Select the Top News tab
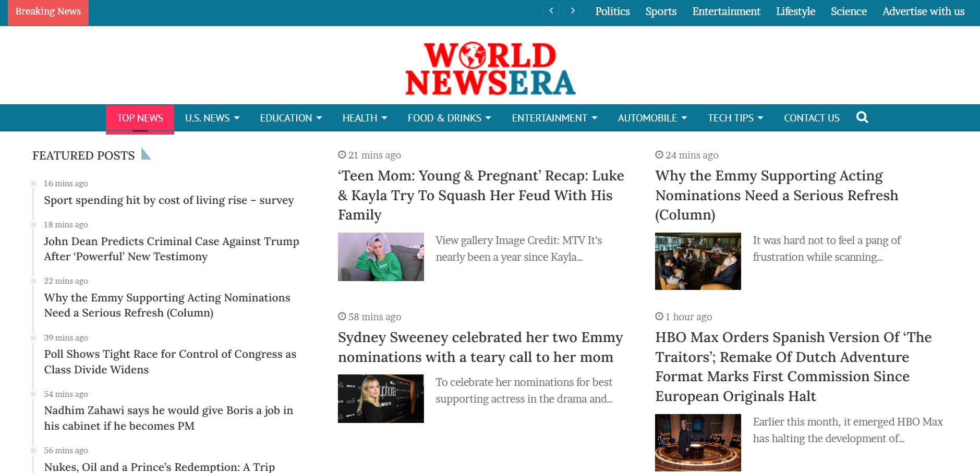Screen dimensions: 980x473 click(x=140, y=118)
